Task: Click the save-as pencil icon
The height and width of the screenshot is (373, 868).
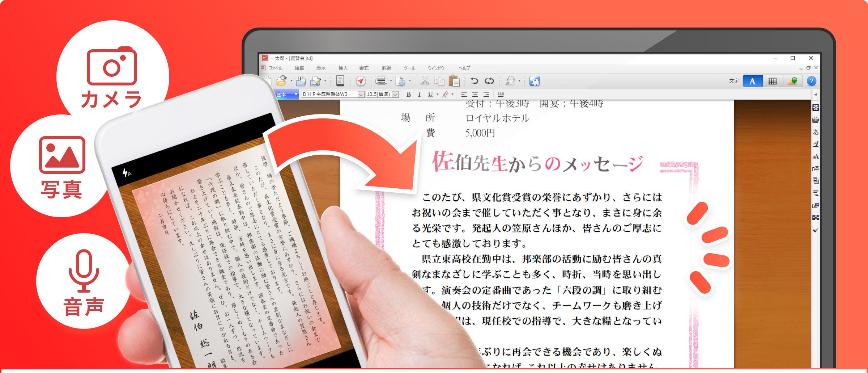Action: click(x=316, y=81)
